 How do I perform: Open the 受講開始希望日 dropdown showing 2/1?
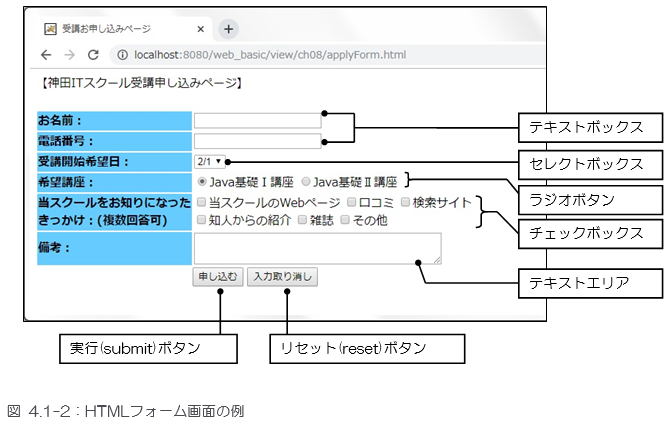click(x=210, y=161)
